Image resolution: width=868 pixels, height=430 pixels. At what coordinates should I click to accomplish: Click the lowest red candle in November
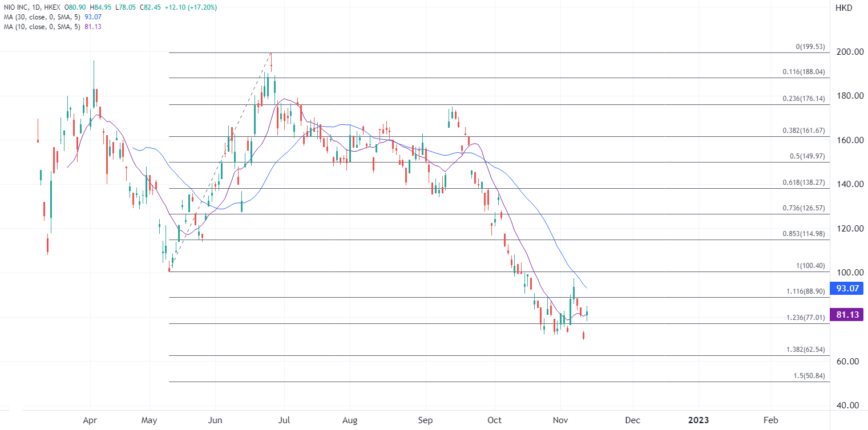pyautogui.click(x=583, y=335)
